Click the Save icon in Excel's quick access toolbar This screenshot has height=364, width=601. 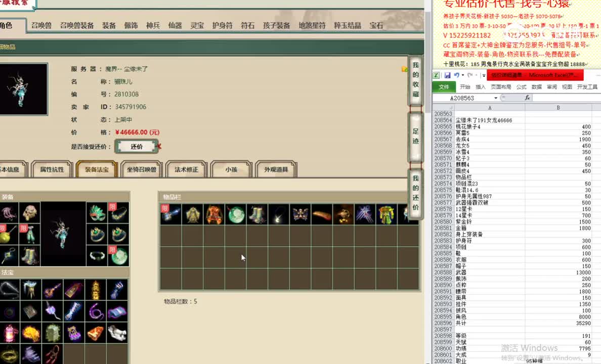447,75
